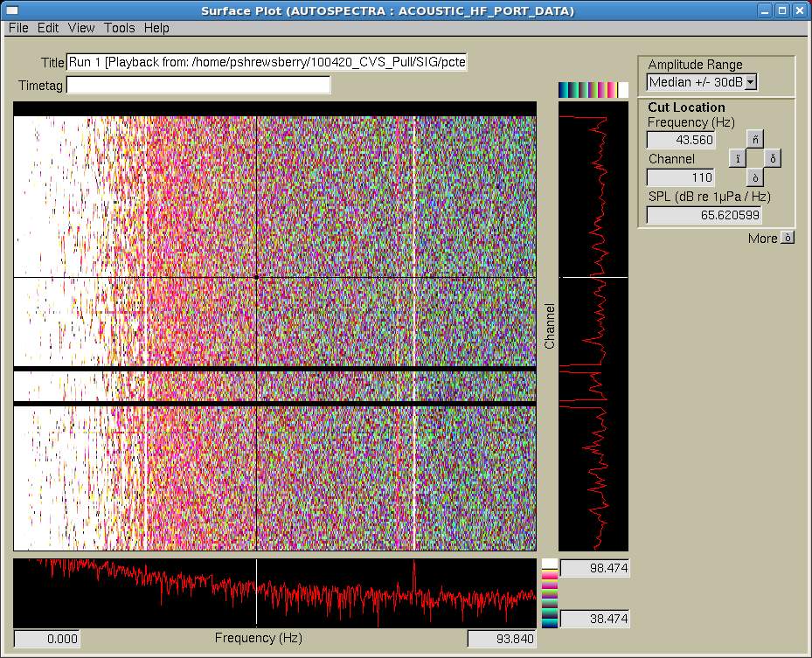The width and height of the screenshot is (812, 658).
Task: Open the View menu
Action: pos(81,28)
